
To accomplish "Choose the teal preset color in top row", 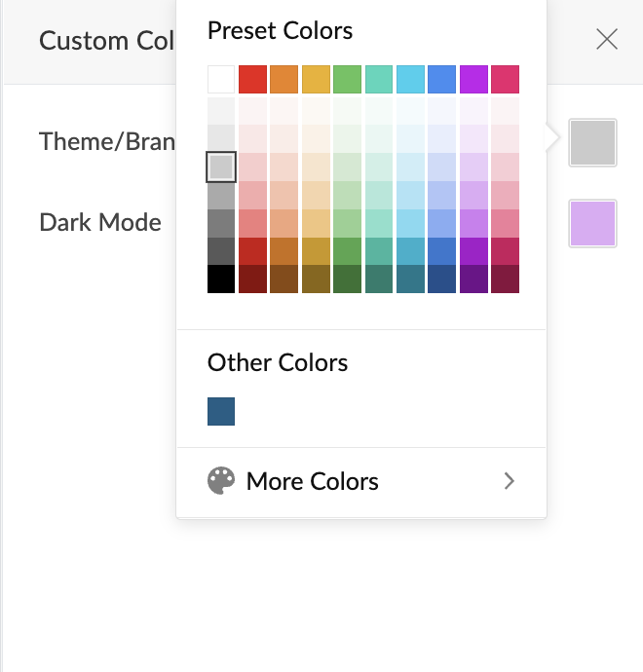I will click(x=378, y=79).
